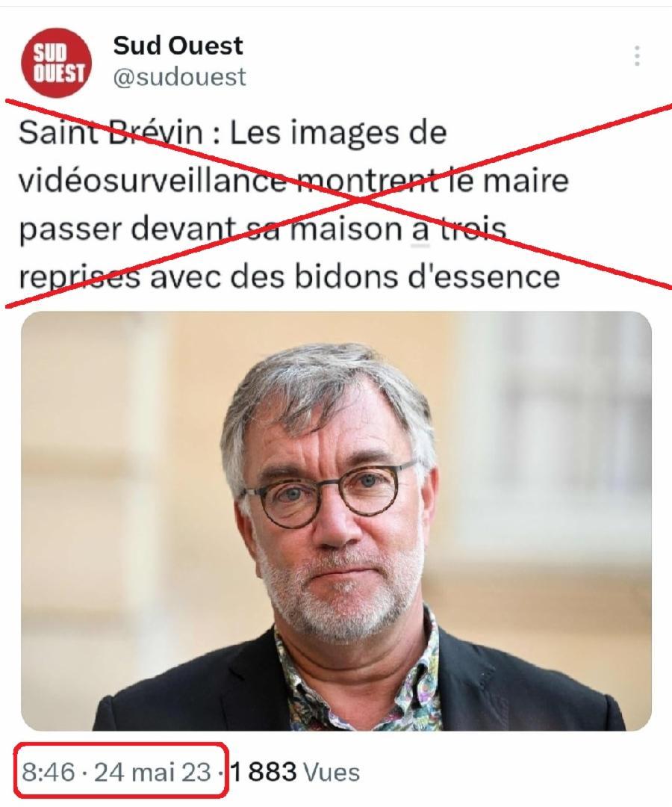This screenshot has width=672, height=807.
Task: Open the attached photo of the man
Action: [x=336, y=521]
